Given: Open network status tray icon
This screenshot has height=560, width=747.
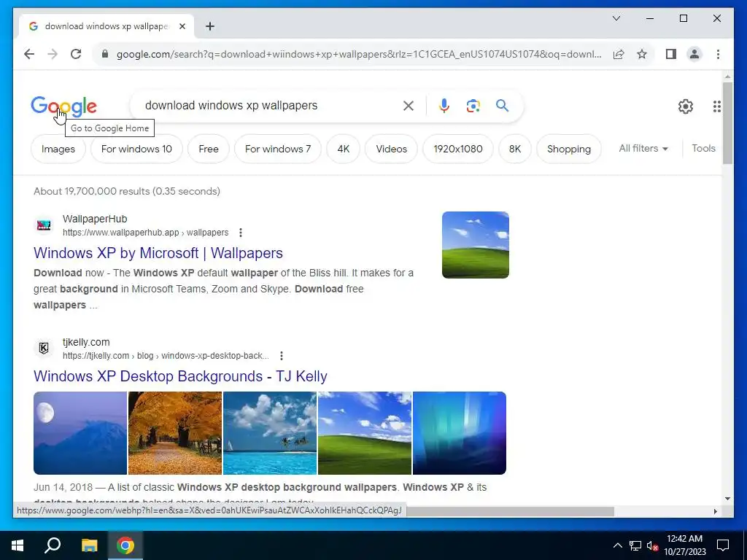Looking at the screenshot, I should (x=635, y=545).
